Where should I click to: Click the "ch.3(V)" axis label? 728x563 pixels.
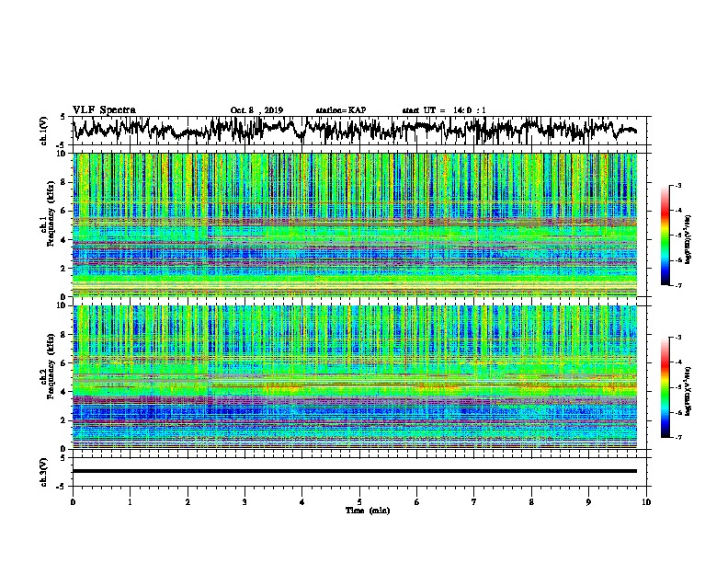[43, 472]
